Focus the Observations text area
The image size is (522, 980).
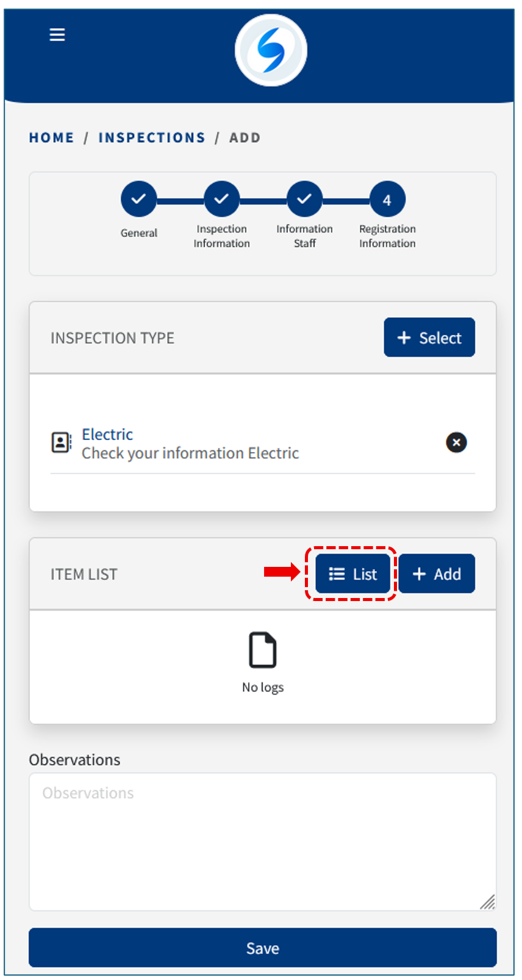[262, 842]
